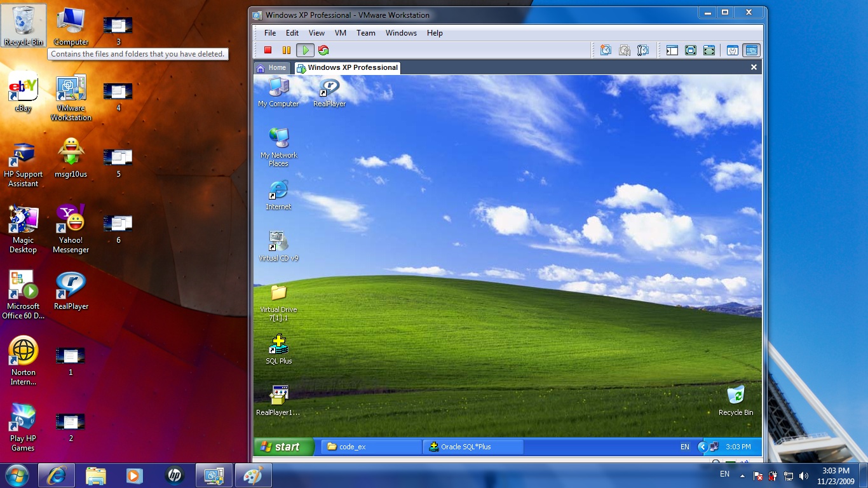Open the VM menu in the menu bar
The height and width of the screenshot is (488, 868).
coord(341,33)
